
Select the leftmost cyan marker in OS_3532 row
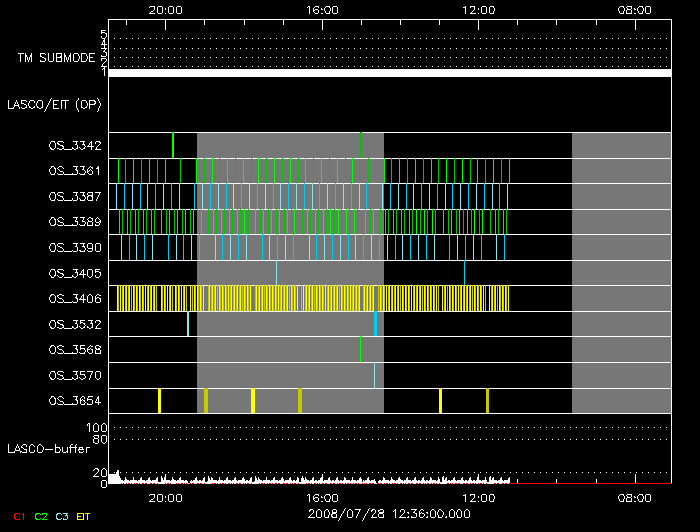tap(188, 323)
